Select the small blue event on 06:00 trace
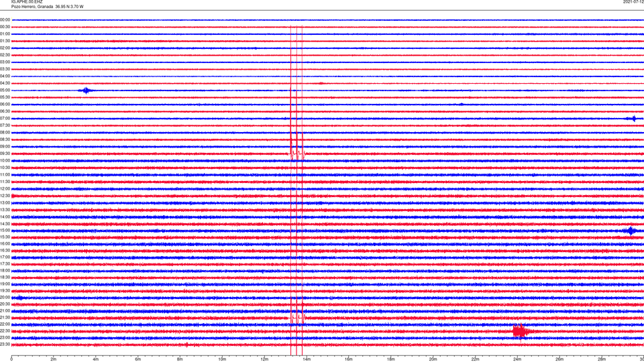 [461, 105]
